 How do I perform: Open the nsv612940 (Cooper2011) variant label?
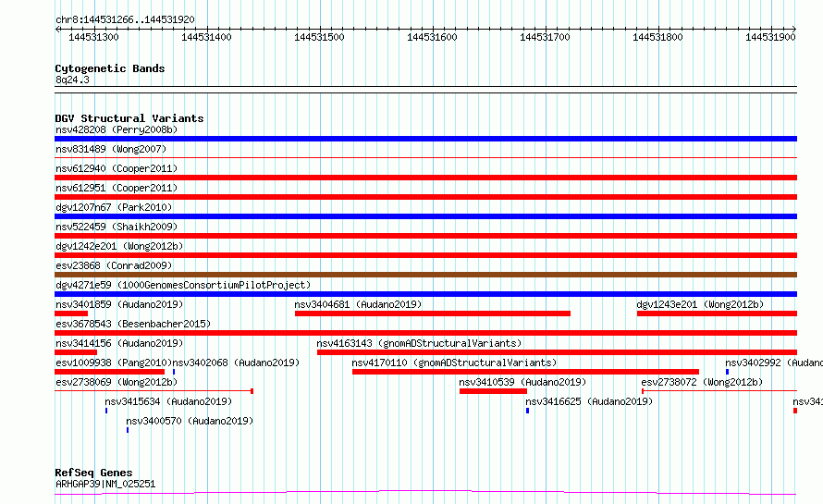(x=117, y=168)
